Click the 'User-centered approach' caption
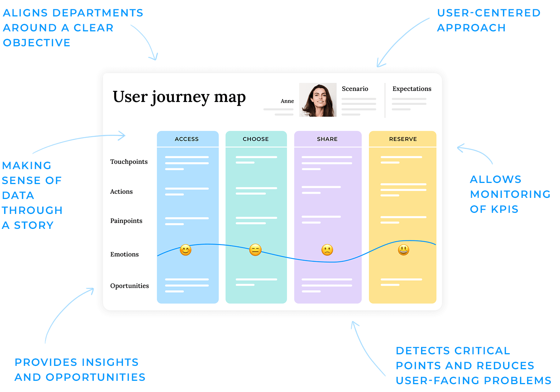560x392 pixels. click(489, 20)
